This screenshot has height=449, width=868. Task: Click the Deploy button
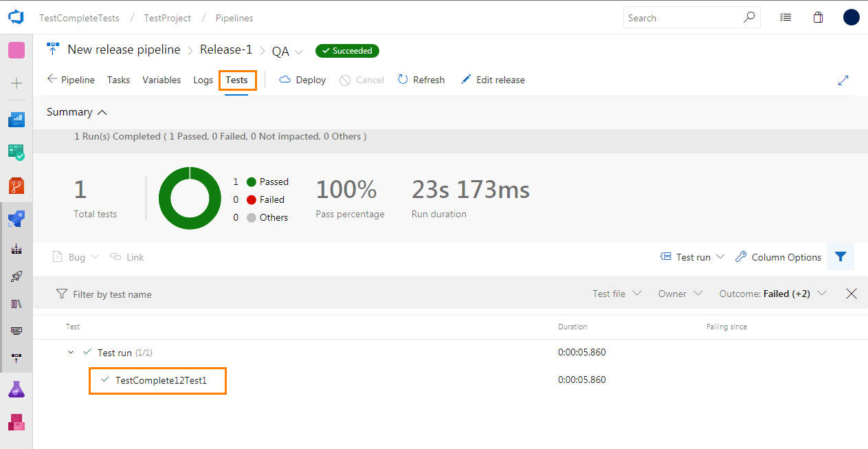pos(302,80)
